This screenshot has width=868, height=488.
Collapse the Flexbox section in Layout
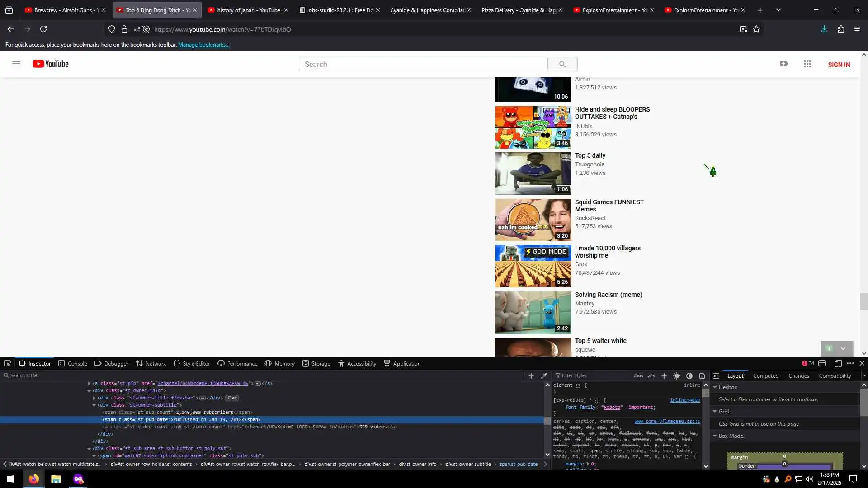click(x=715, y=387)
